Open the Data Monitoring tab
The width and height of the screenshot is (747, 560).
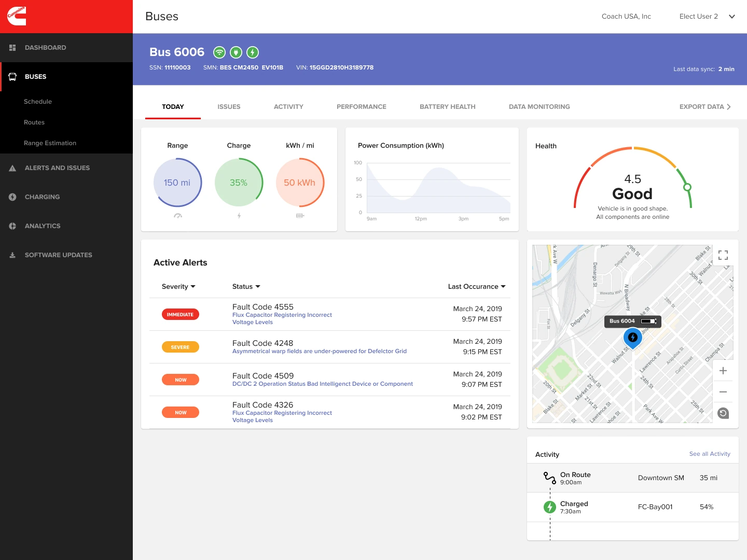(x=539, y=107)
